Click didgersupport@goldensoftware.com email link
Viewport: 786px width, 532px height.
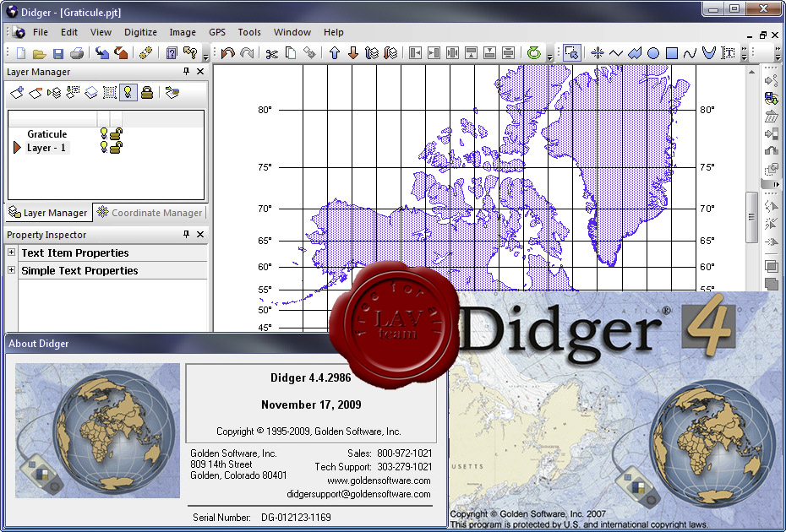(358, 494)
